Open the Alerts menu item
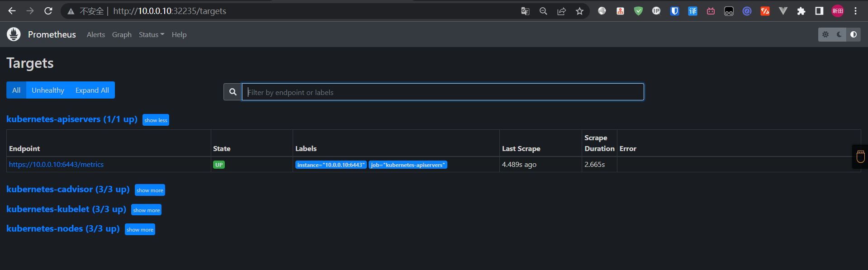 [x=96, y=34]
